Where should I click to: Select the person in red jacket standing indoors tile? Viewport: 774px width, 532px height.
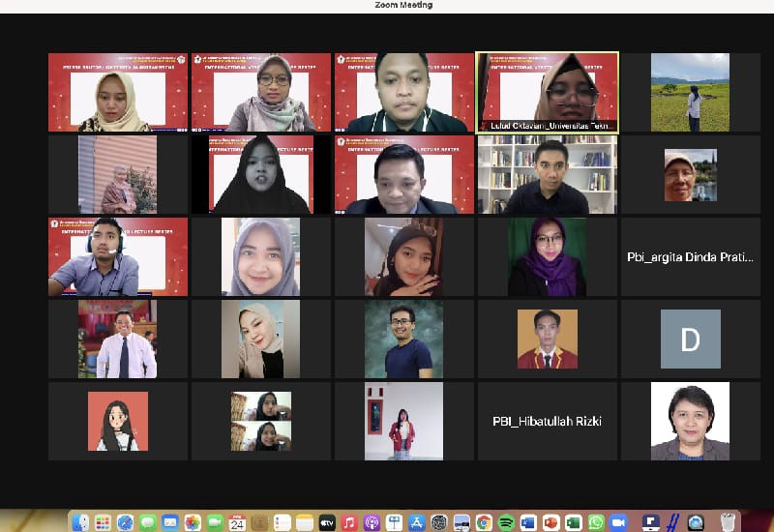[x=403, y=421]
